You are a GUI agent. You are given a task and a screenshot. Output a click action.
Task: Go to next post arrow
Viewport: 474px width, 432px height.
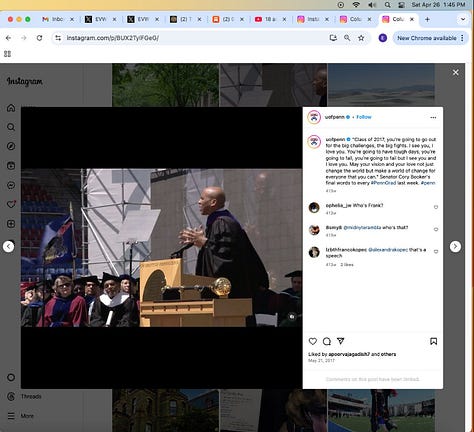point(455,246)
